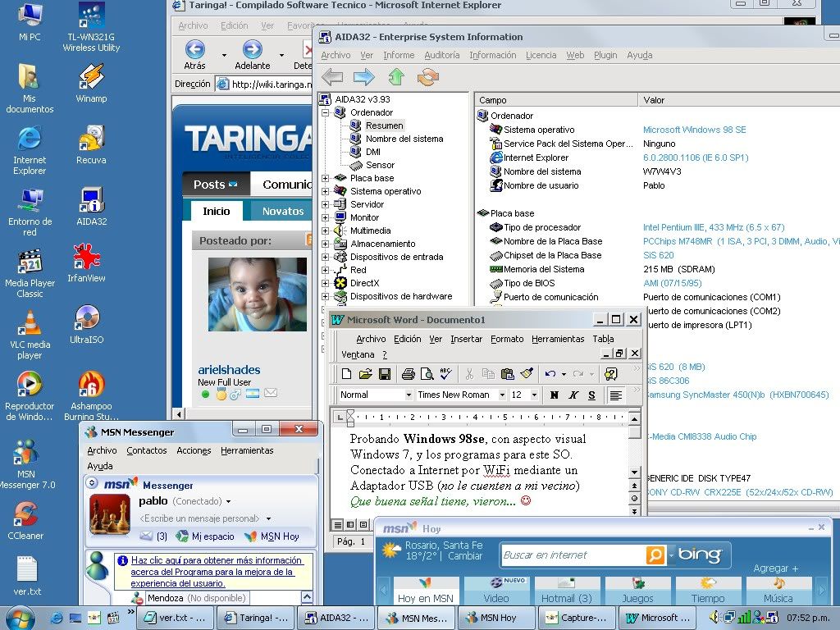Click the paste icon in Word toolbar
840x630 pixels.
tap(507, 374)
